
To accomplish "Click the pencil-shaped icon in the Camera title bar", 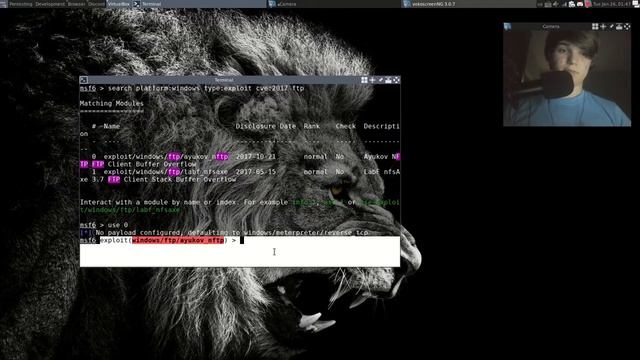I will click(x=611, y=27).
